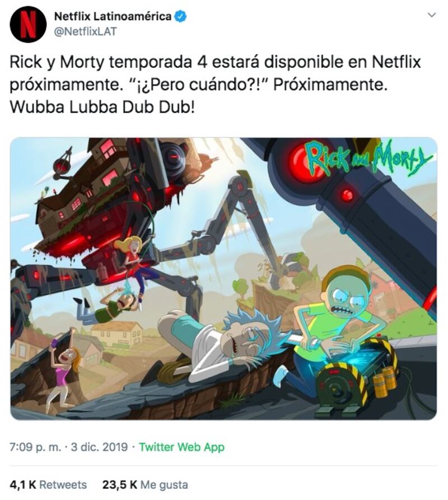Click the @NetflixLAT handle

85,31
